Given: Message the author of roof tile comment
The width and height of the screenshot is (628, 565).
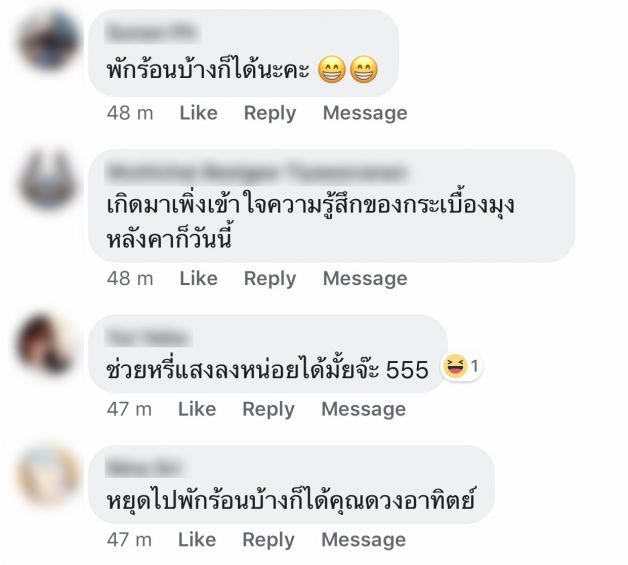Looking at the screenshot, I should 365,279.
